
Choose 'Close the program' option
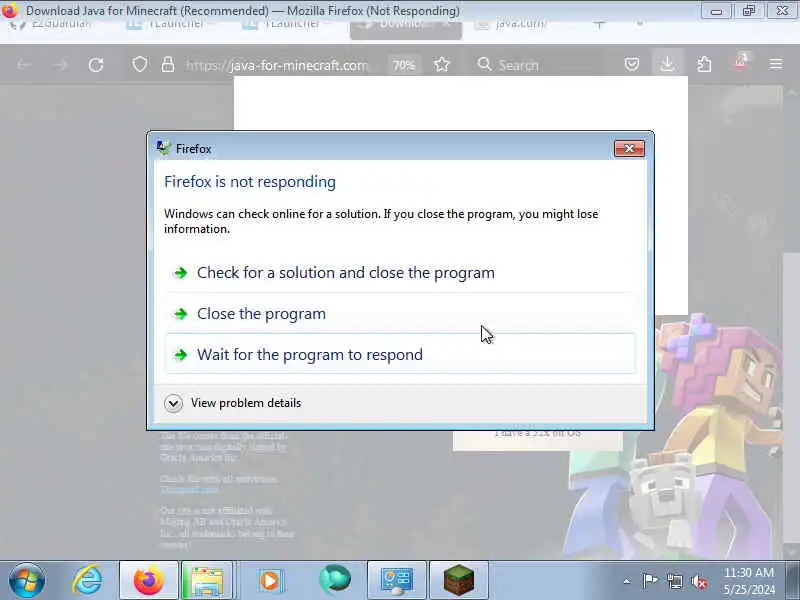[400, 314]
